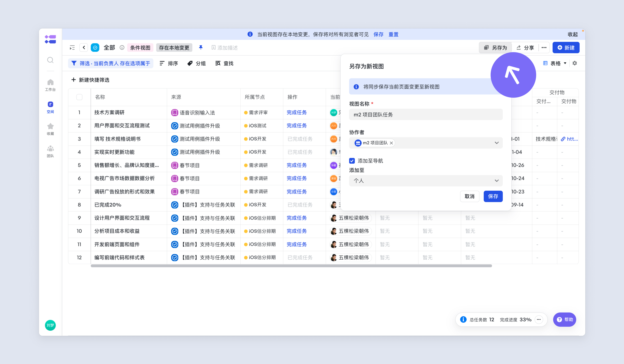Click 完成任务 for 技术方案调研
The width and height of the screenshot is (624, 364).
tap(296, 113)
